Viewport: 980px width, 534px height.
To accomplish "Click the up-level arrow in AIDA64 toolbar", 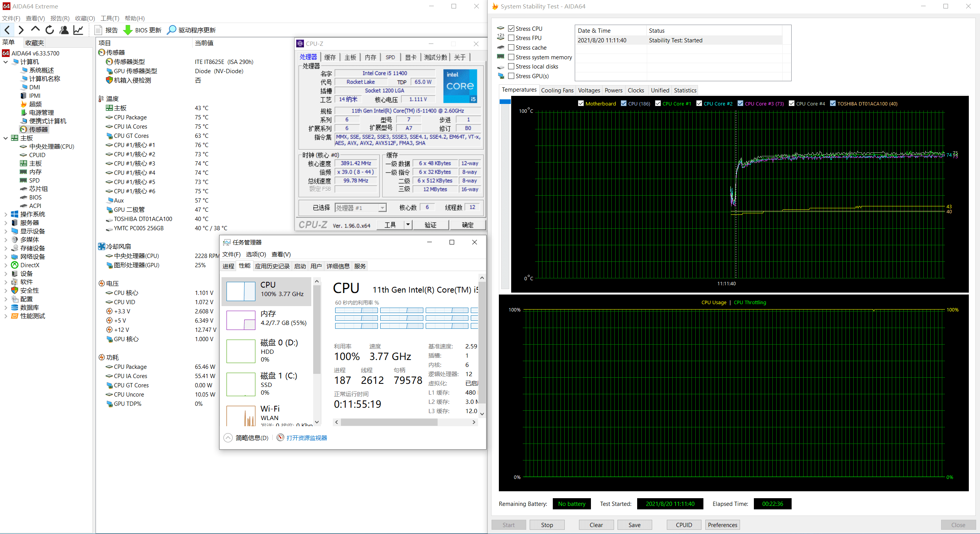I will click(35, 29).
